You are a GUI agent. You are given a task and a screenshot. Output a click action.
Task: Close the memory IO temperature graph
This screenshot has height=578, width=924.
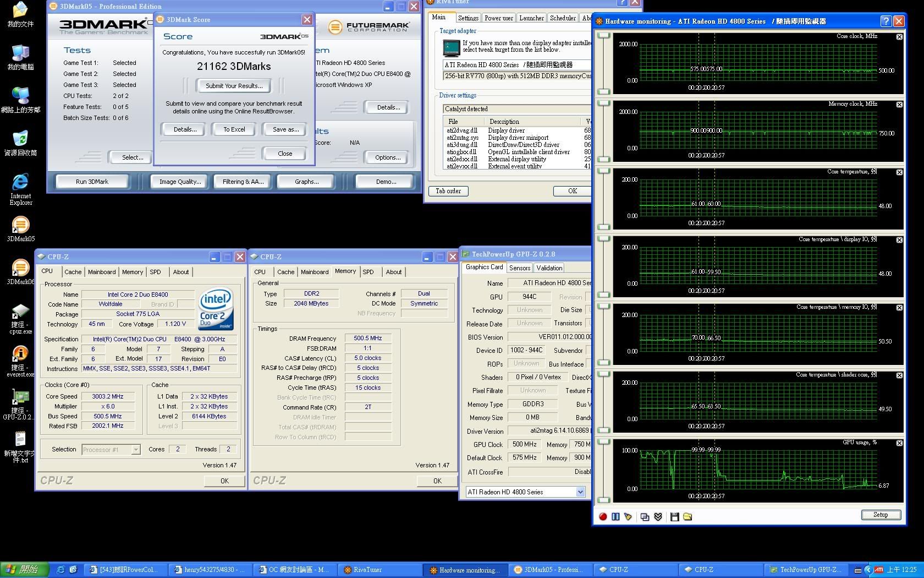(899, 308)
